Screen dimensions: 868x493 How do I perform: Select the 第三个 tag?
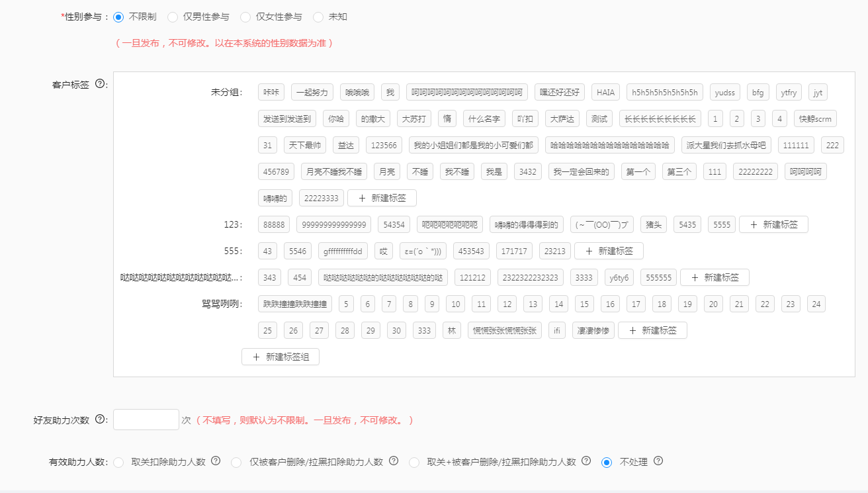(x=679, y=171)
